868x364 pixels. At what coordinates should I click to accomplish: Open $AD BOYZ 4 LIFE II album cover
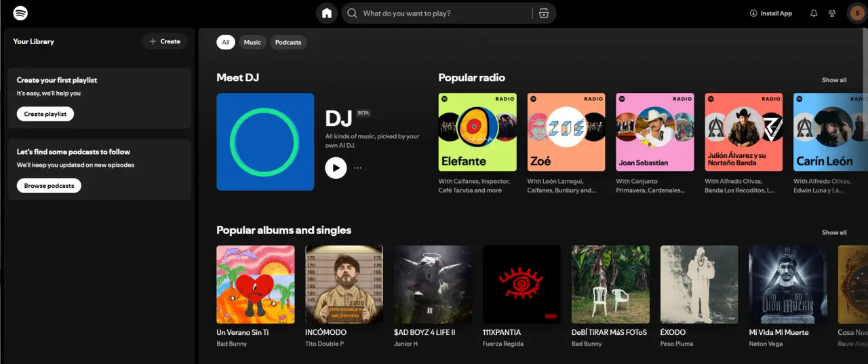coord(433,285)
